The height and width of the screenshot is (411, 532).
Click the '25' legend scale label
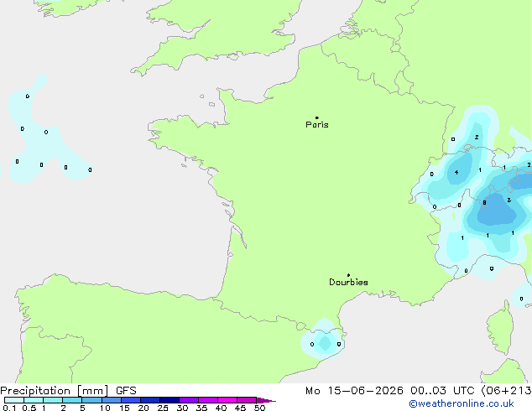tap(163, 408)
